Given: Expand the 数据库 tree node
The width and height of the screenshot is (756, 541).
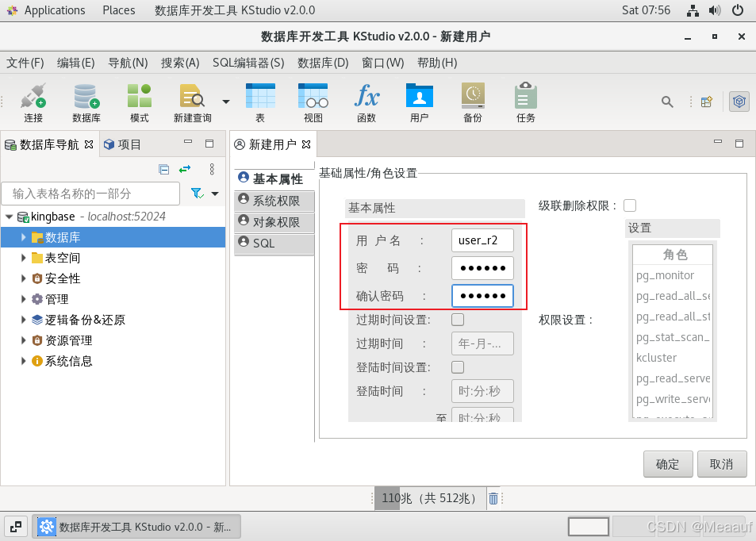Looking at the screenshot, I should coord(23,236).
